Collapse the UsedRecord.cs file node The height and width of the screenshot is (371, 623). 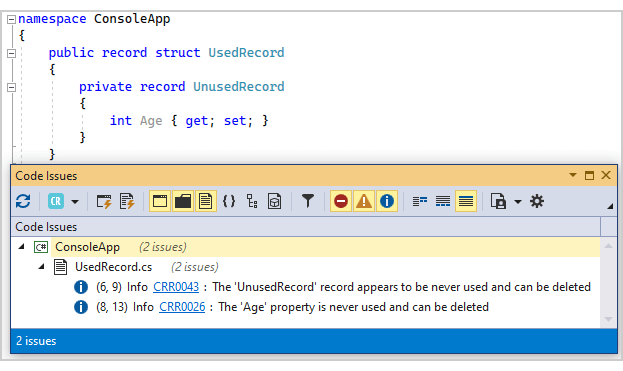(41, 267)
